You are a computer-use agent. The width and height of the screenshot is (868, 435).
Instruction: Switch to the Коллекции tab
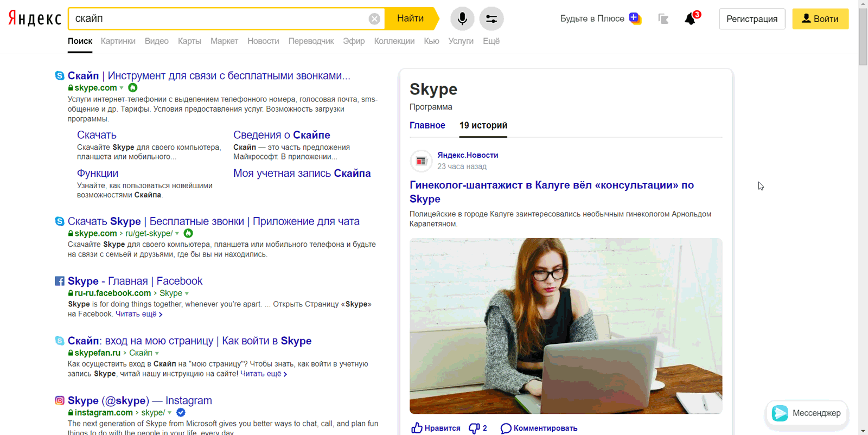coord(394,41)
